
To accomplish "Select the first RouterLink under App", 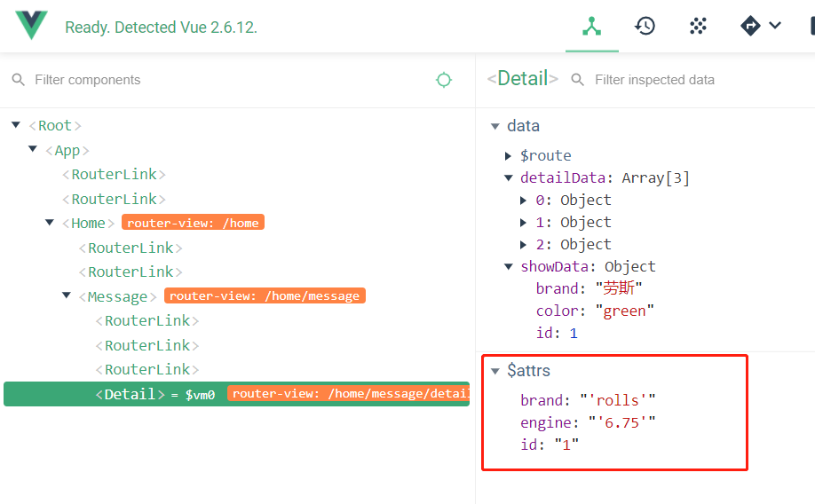I will click(114, 175).
